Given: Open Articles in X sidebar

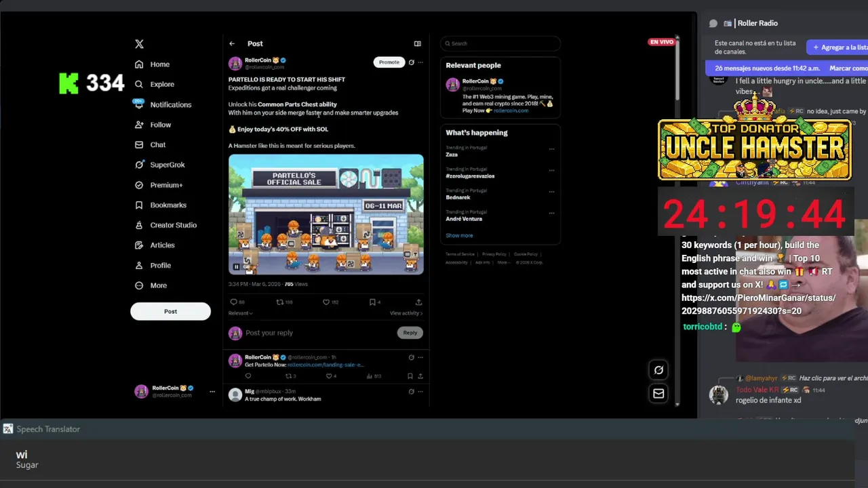Looking at the screenshot, I should [155, 245].
